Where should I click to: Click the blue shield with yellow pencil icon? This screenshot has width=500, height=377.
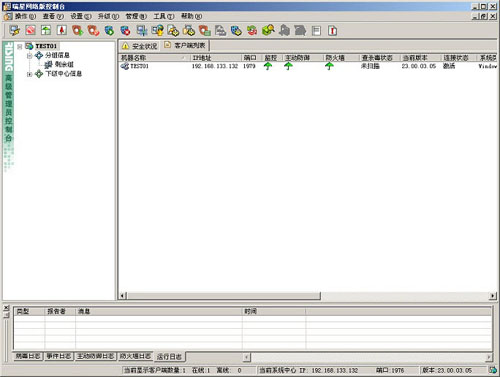236,31
